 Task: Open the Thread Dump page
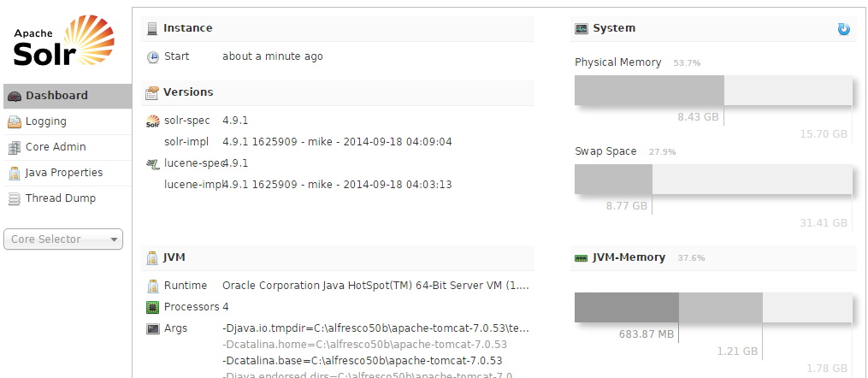(x=61, y=198)
